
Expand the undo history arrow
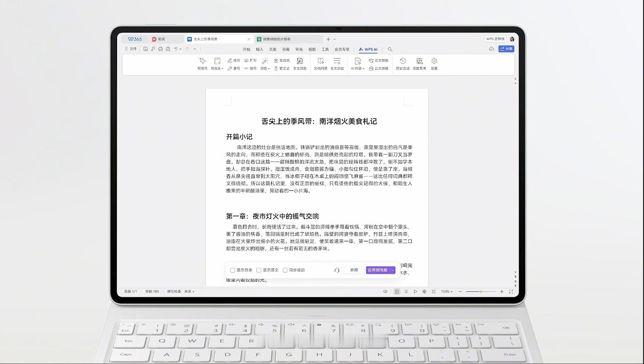pos(181,49)
